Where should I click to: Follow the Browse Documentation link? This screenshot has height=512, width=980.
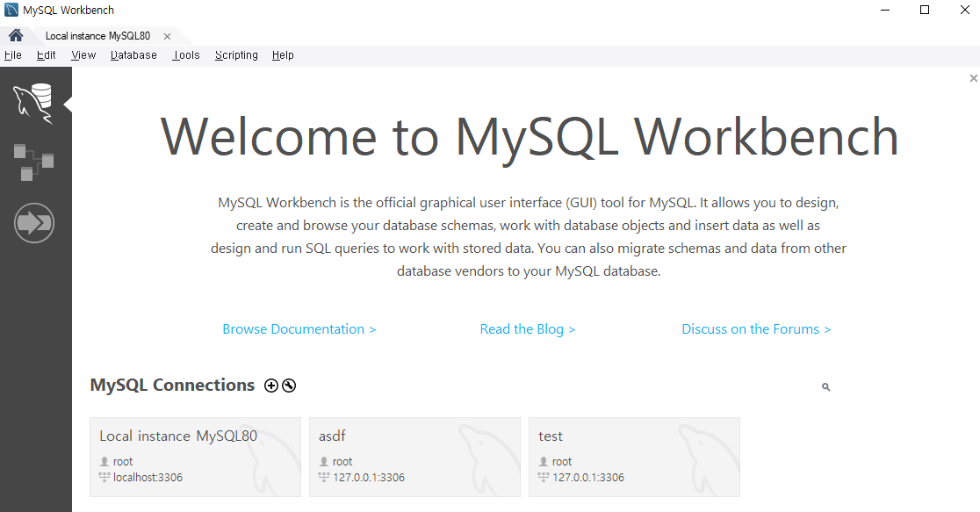[x=299, y=328]
